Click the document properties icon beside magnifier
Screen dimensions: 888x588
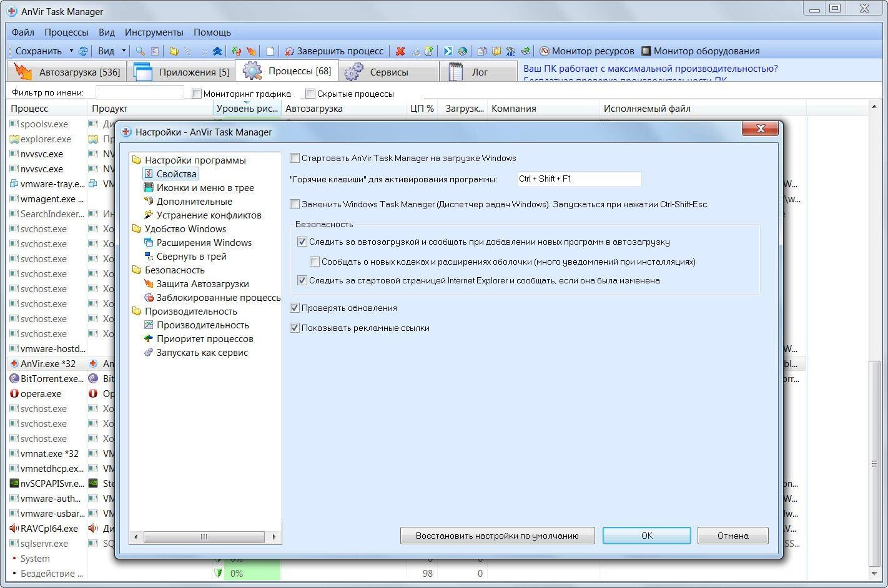pos(154,51)
